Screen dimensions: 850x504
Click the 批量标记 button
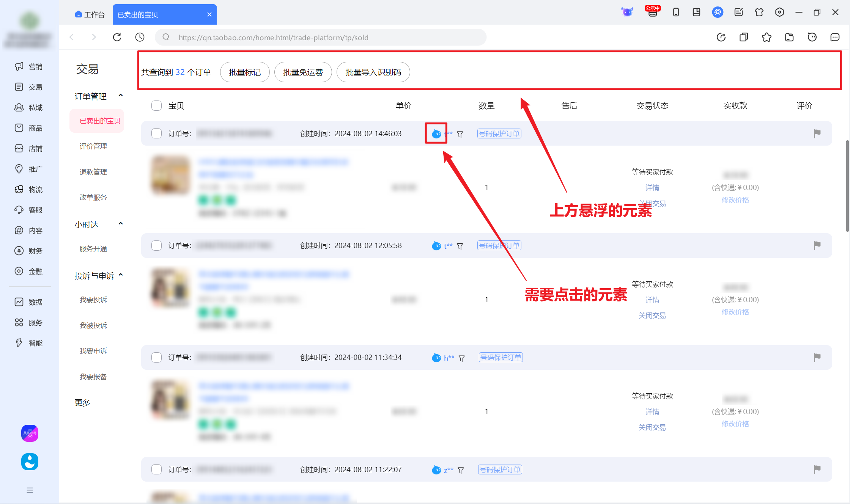click(x=245, y=72)
